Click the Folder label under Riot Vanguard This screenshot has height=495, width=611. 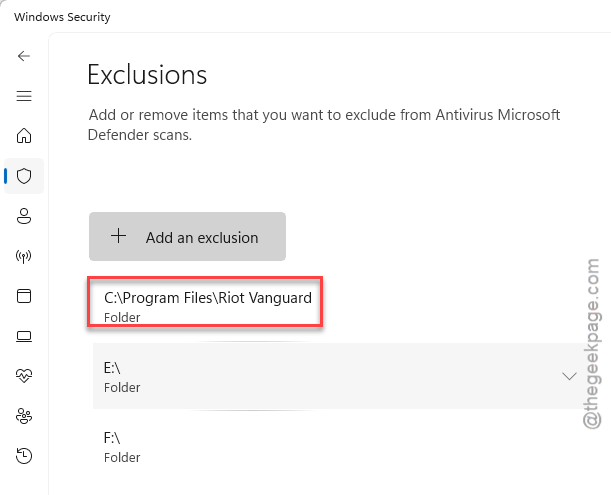point(122,317)
